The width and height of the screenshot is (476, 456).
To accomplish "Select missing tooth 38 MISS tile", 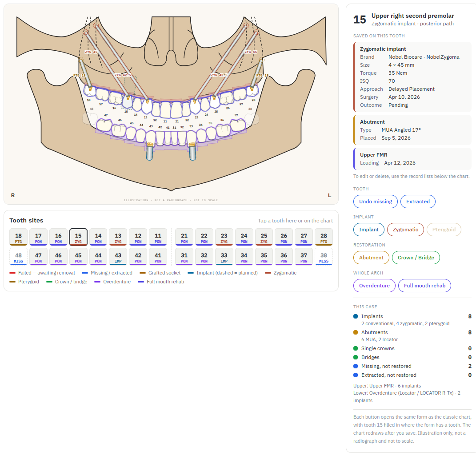I will click(324, 257).
